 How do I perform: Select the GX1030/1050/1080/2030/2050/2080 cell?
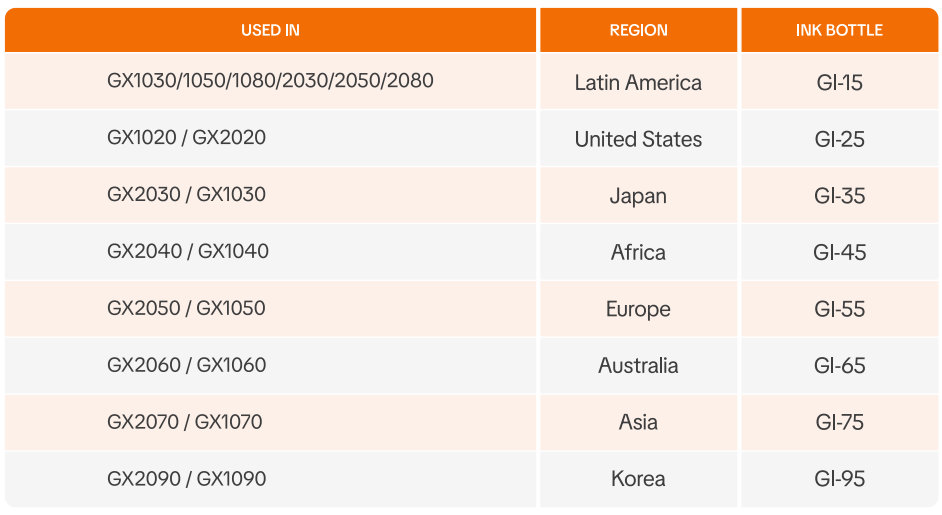(x=270, y=81)
